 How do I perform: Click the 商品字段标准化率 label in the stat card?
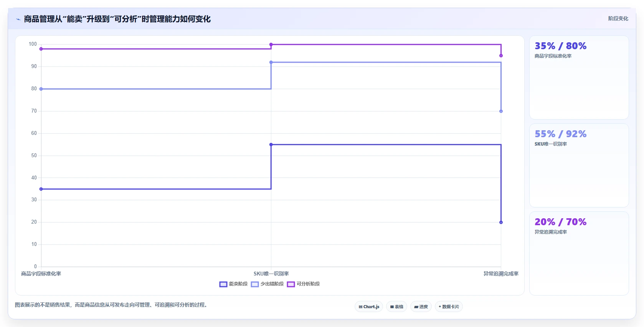(553, 56)
